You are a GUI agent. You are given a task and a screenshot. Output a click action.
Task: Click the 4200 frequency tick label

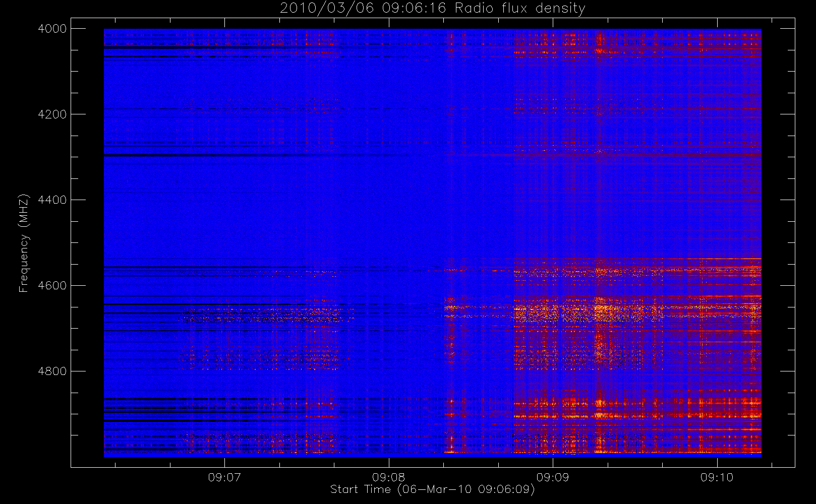[52, 114]
